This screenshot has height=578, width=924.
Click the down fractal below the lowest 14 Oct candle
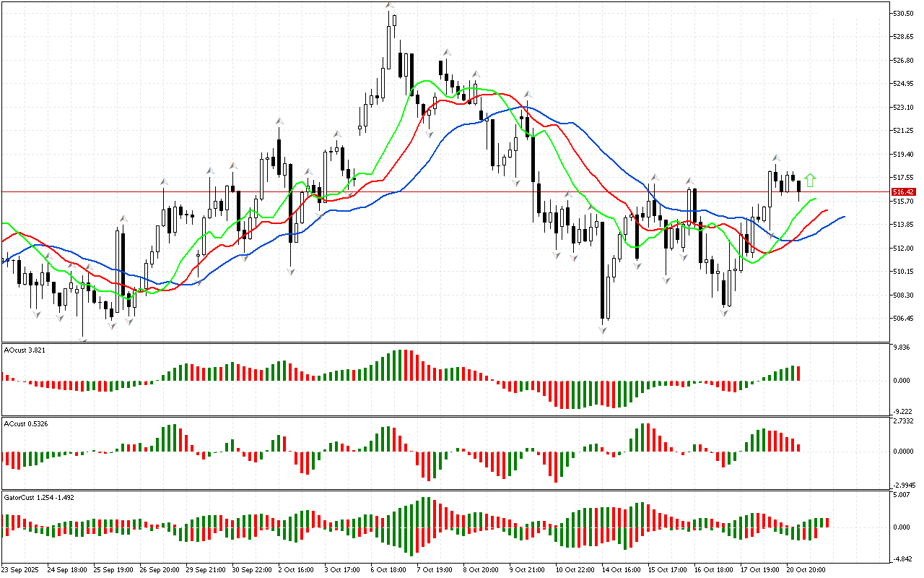[602, 329]
